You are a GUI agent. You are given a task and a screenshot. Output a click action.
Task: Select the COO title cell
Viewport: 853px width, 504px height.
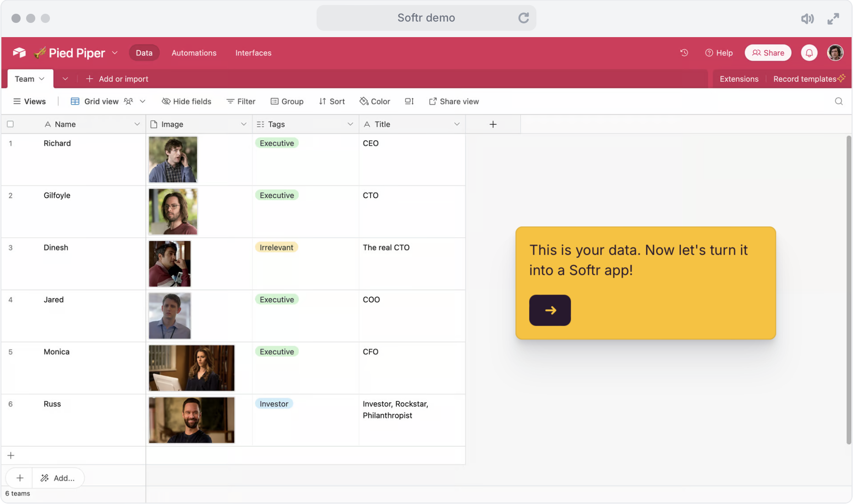[x=412, y=316]
